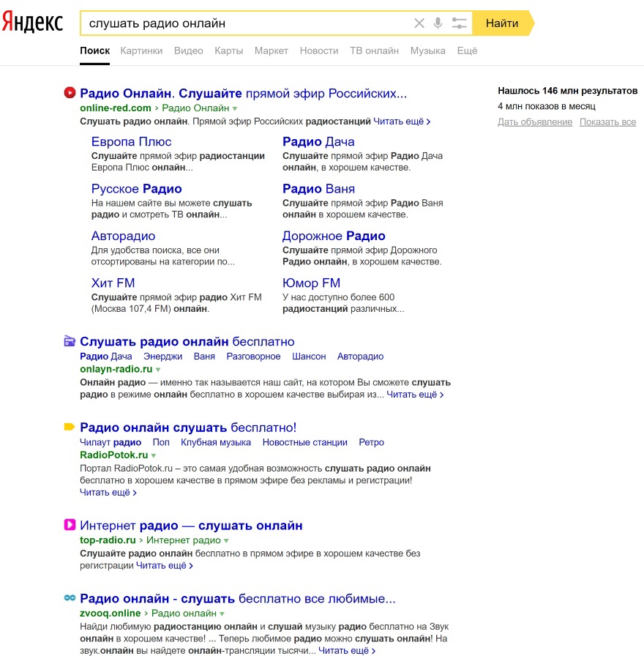Open the Европа Плюс sitelink
This screenshot has height=656, width=644.
pyautogui.click(x=132, y=142)
